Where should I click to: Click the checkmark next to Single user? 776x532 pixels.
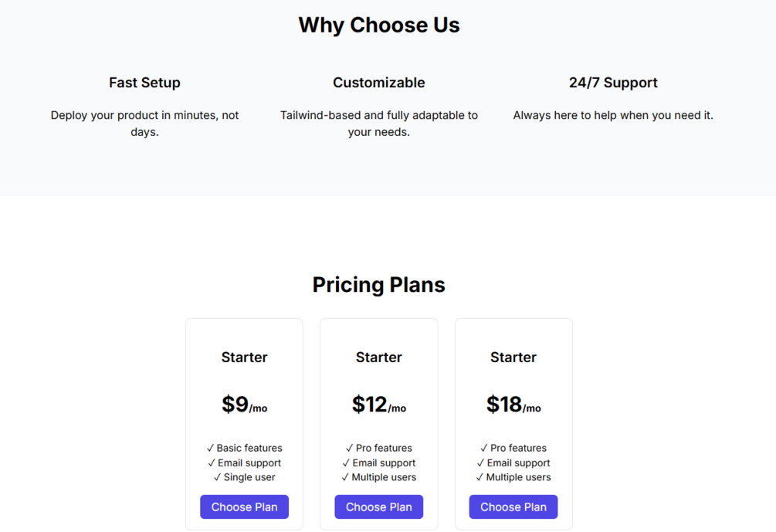click(x=217, y=477)
